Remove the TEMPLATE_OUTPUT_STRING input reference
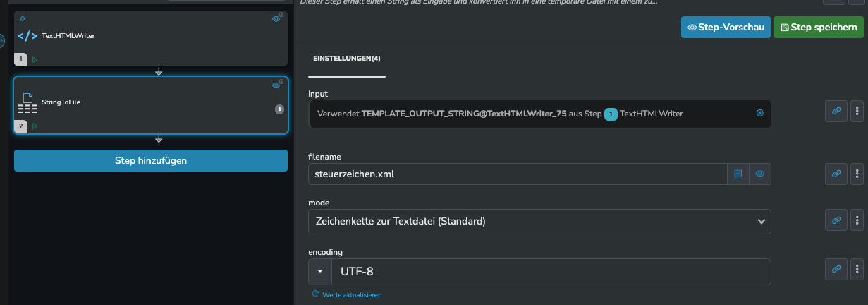This screenshot has width=868, height=305. pos(759,113)
